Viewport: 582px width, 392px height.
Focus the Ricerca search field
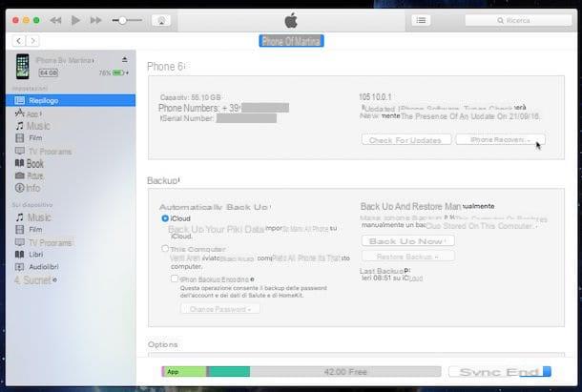click(x=518, y=20)
